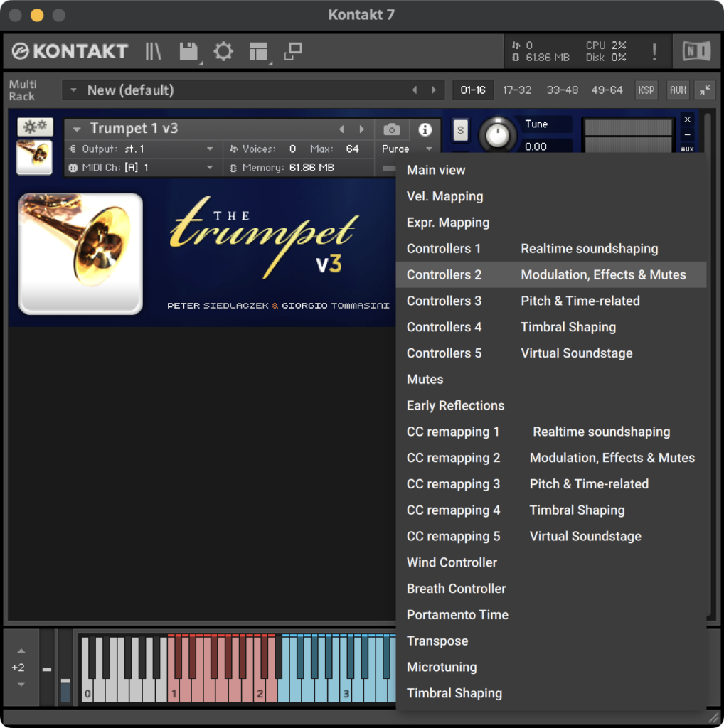Click the floppy disk save icon
This screenshot has height=728, width=724.
click(x=189, y=51)
